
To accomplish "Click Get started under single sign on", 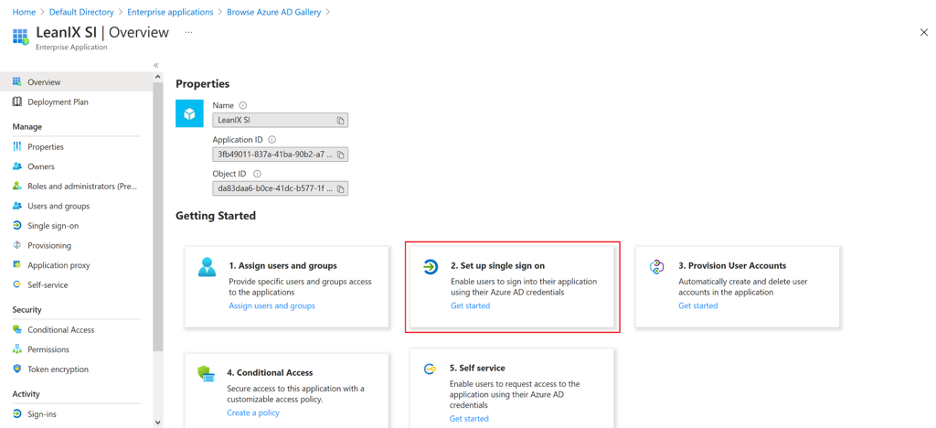I will tap(470, 306).
